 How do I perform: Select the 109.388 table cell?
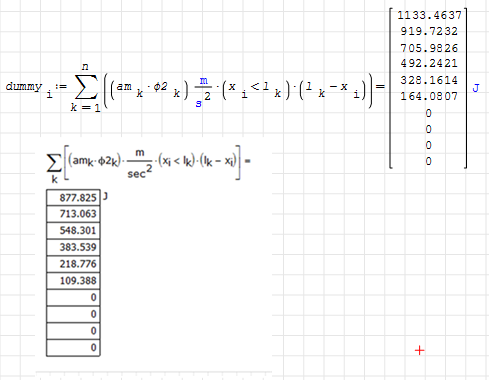[x=73, y=281]
